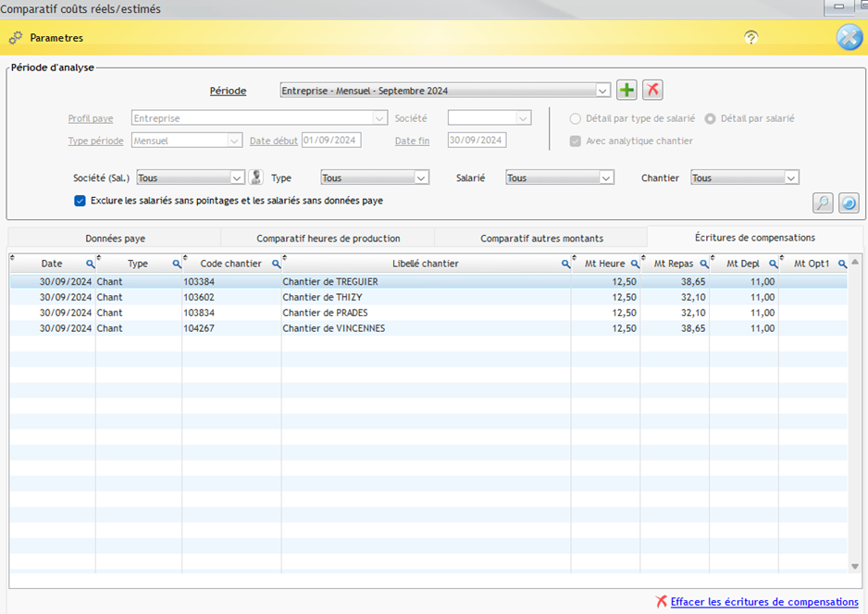This screenshot has width=868, height=614.
Task: Open the help question mark icon
Action: pos(750,38)
